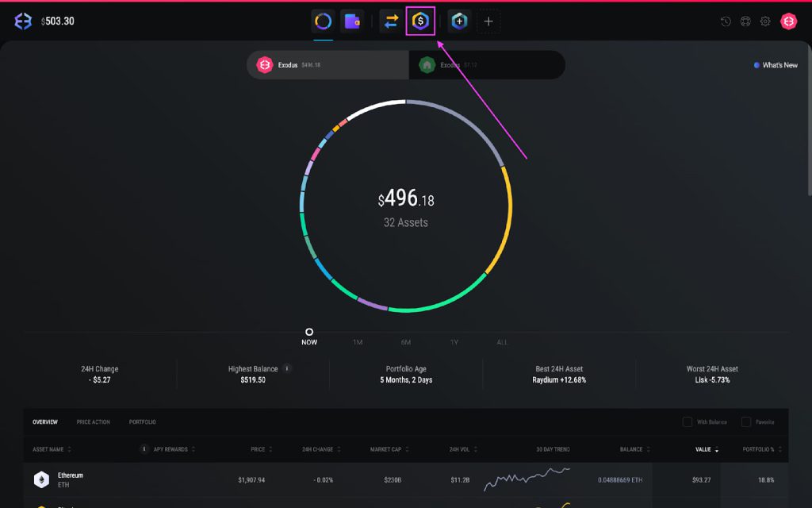Click the Worst 24H Asset Lisk -5.73%
The height and width of the screenshot is (508, 812).
click(713, 375)
